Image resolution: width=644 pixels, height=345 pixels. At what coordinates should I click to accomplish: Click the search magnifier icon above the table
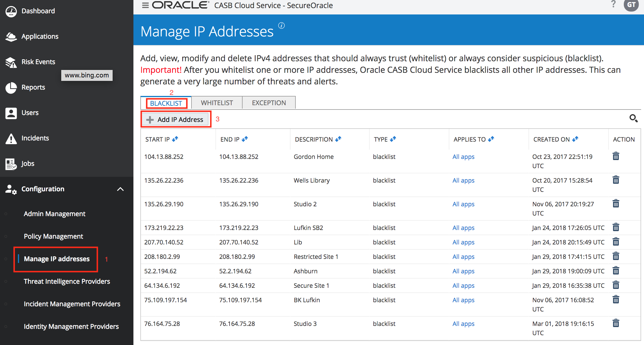(x=633, y=118)
